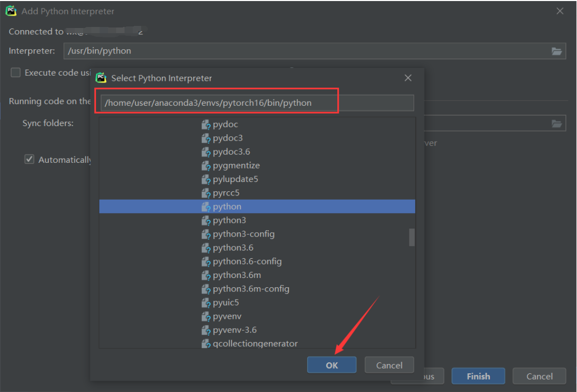Click the file icon next to python3-config

205,234
